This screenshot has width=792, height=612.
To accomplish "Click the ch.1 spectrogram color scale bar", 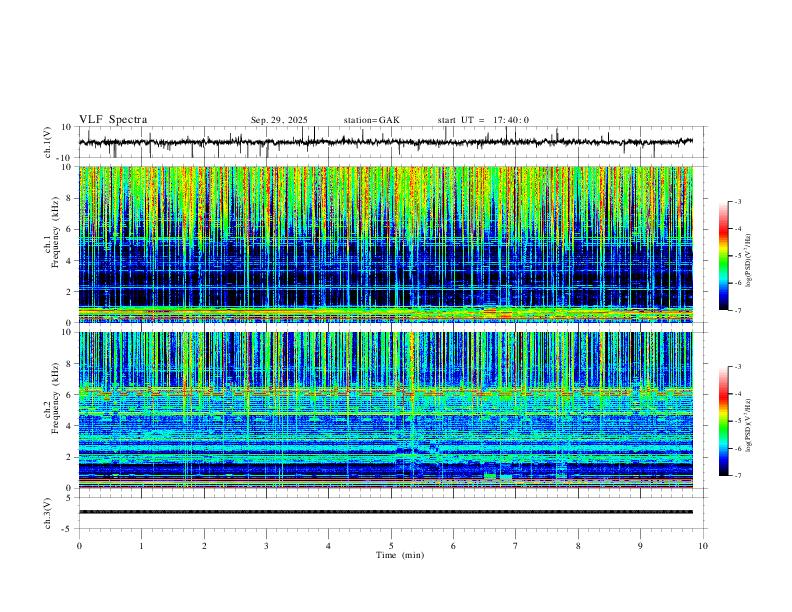I will point(723,256).
